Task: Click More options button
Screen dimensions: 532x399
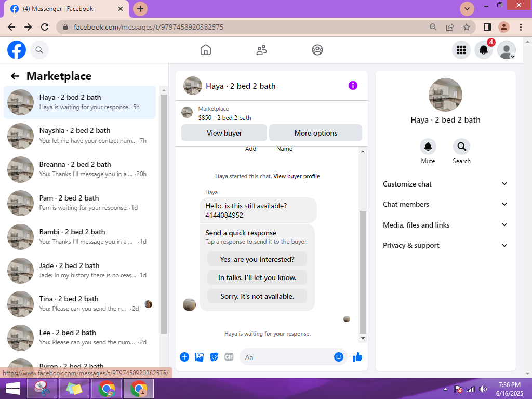Action: tap(315, 133)
